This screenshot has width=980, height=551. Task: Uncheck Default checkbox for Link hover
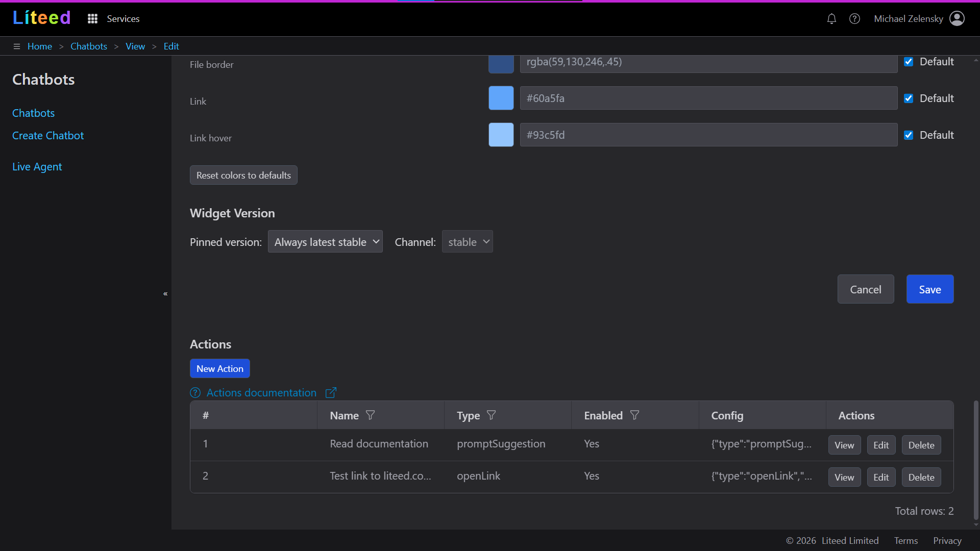909,135
